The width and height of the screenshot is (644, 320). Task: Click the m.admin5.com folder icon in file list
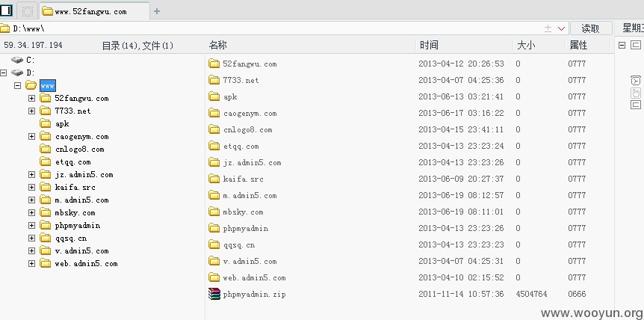click(214, 195)
